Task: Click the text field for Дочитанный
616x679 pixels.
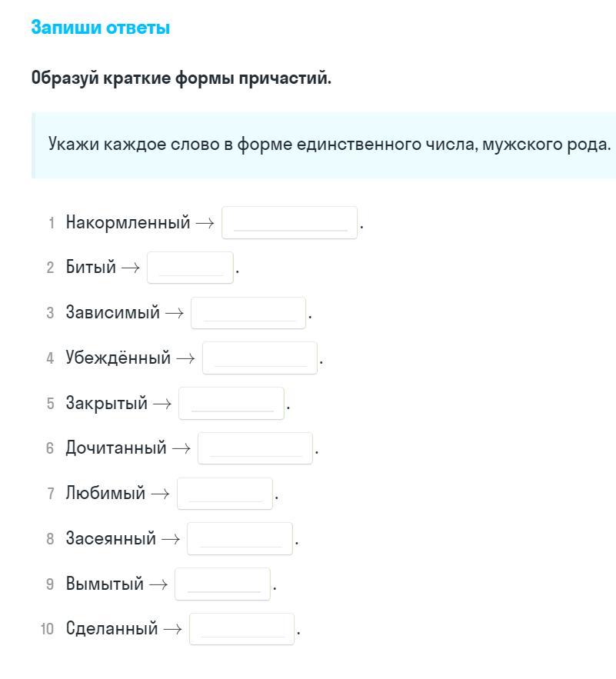Action: [x=255, y=448]
